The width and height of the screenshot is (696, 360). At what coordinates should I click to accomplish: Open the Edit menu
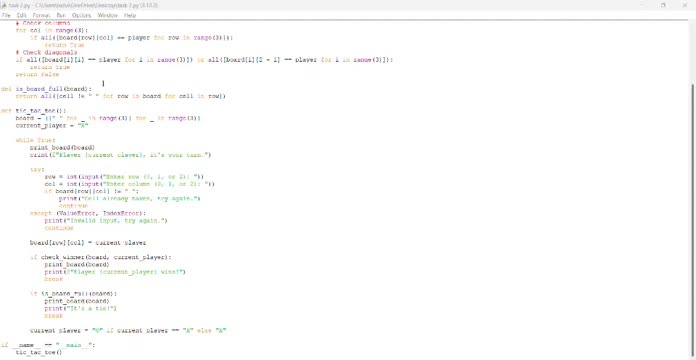tap(21, 15)
